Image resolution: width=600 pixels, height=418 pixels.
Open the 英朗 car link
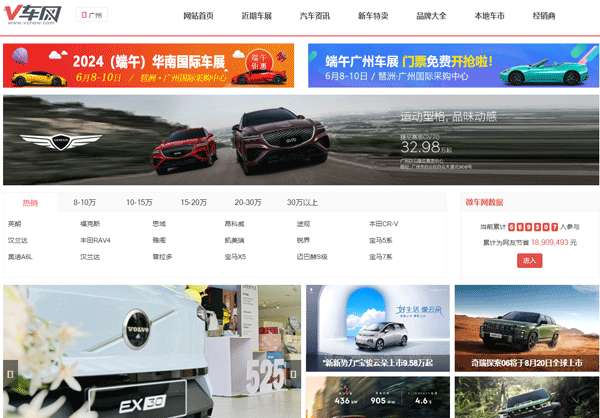coord(15,224)
